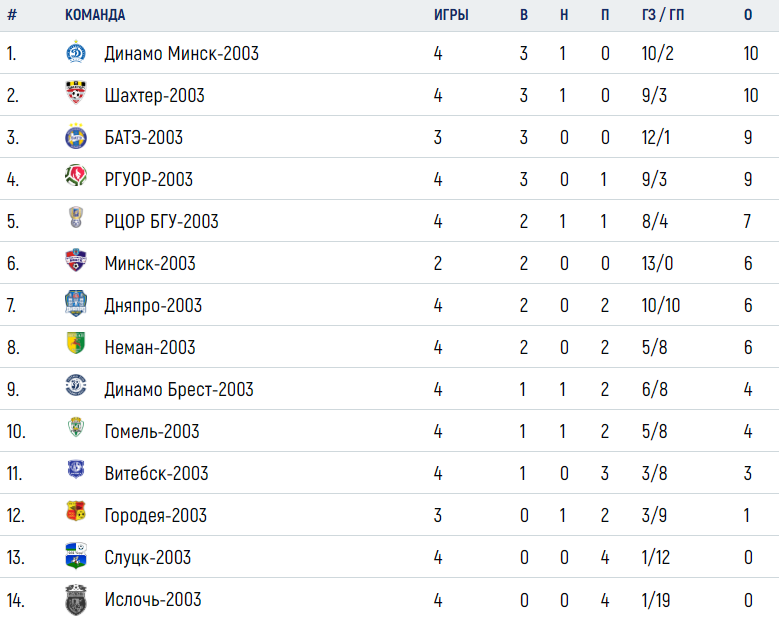Viewport: 779px width, 621px height.
Task: Click the Витебск-2003 club badge
Action: pos(76,469)
